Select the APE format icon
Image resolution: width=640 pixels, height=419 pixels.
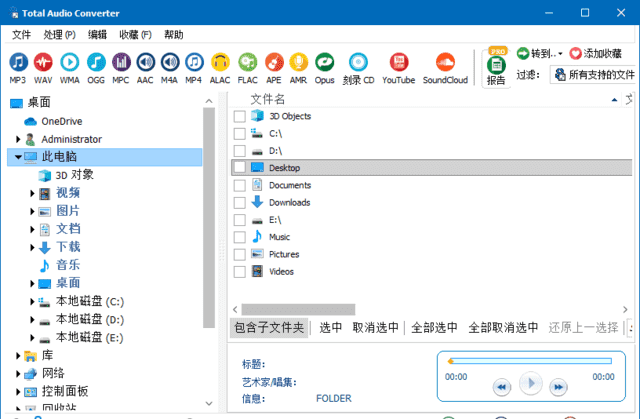[274, 62]
